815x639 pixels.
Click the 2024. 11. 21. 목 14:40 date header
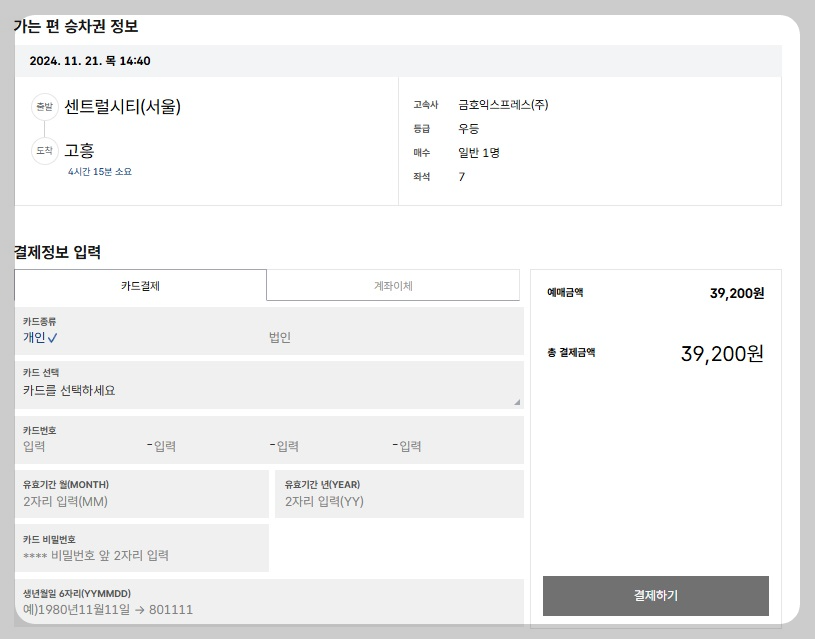click(88, 62)
